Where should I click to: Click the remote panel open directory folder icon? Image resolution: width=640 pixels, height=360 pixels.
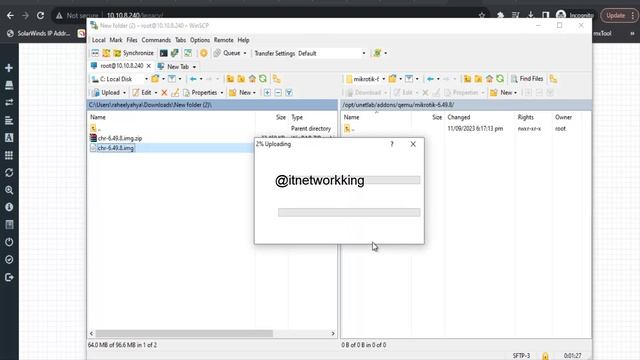(x=392, y=79)
